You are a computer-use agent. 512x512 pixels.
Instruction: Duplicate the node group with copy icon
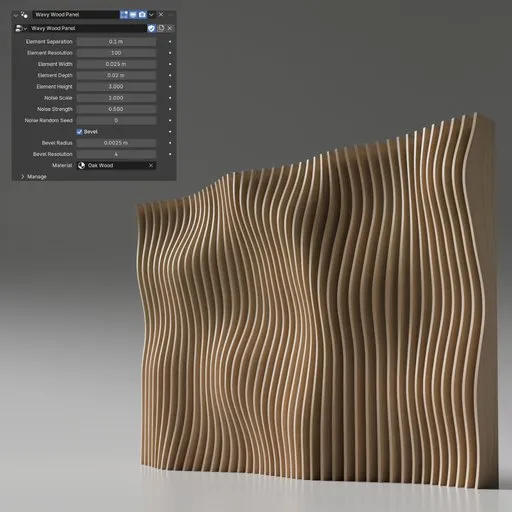pos(161,28)
